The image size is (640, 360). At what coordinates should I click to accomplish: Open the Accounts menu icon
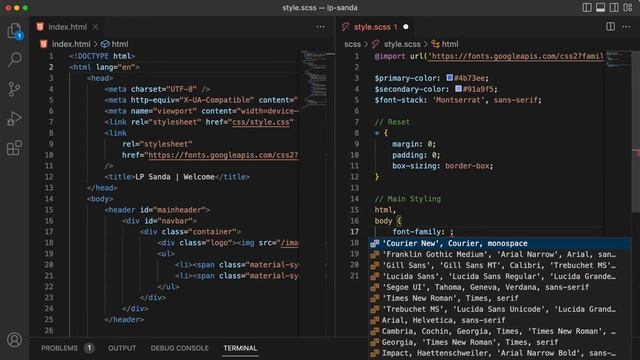[x=14, y=340]
